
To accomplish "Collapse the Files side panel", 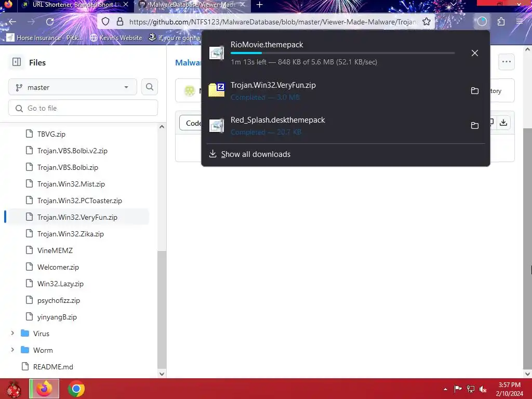I will pos(17,62).
